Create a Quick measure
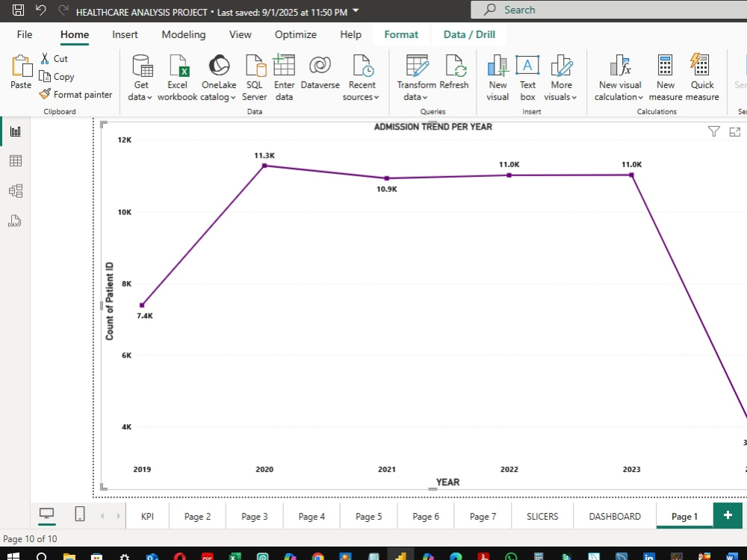Image resolution: width=747 pixels, height=560 pixels. tap(701, 77)
